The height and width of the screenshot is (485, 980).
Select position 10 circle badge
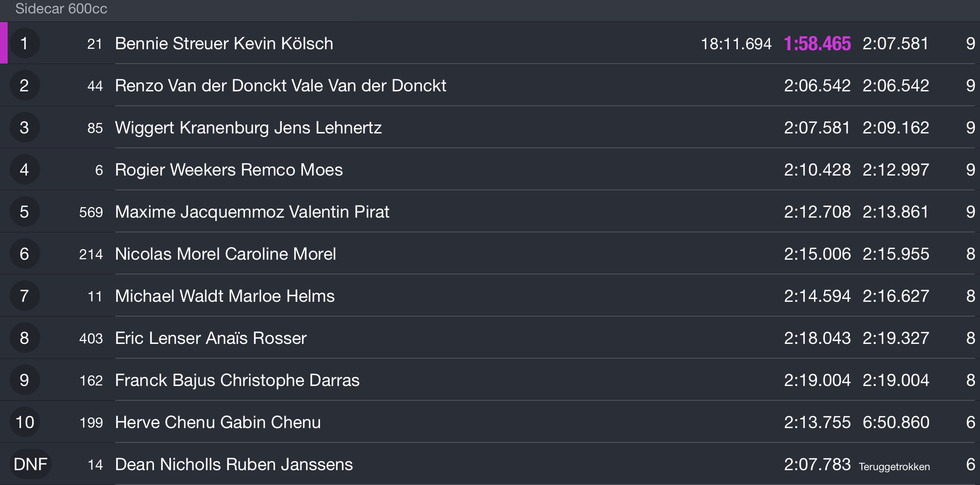coord(24,422)
